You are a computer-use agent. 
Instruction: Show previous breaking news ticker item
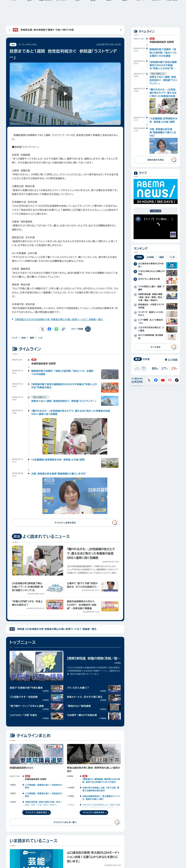pos(9,30)
